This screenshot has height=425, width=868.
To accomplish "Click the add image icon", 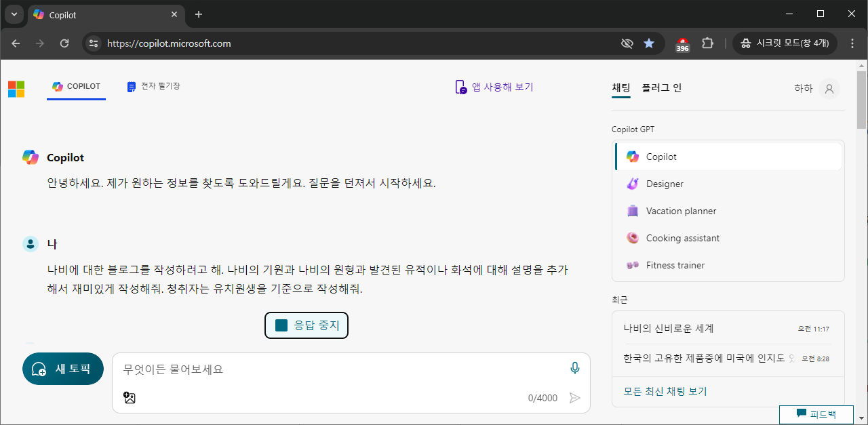I will pyautogui.click(x=130, y=398).
